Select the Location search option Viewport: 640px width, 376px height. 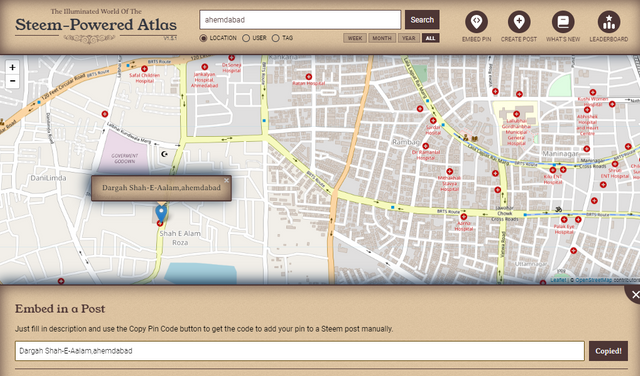[203, 38]
